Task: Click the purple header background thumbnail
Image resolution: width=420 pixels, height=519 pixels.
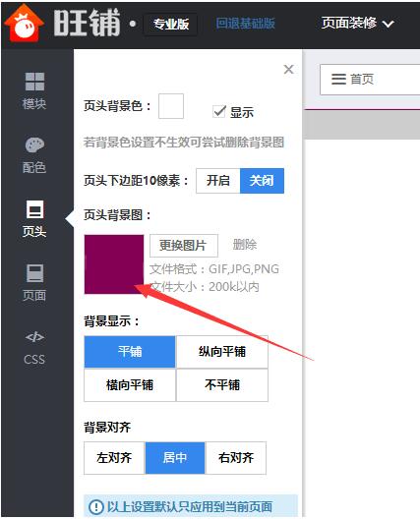Action: pyautogui.click(x=114, y=264)
